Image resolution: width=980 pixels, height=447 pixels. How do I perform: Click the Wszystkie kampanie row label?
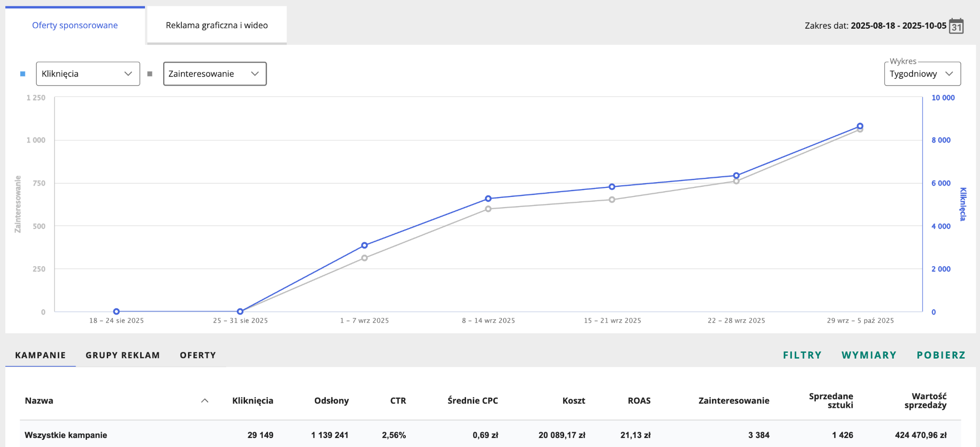66,435
